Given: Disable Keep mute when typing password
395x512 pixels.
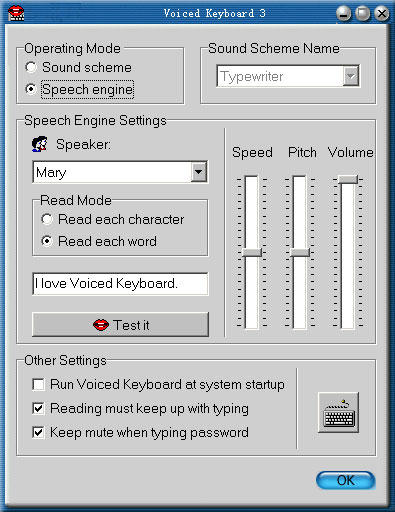Looking at the screenshot, I should pos(38,432).
